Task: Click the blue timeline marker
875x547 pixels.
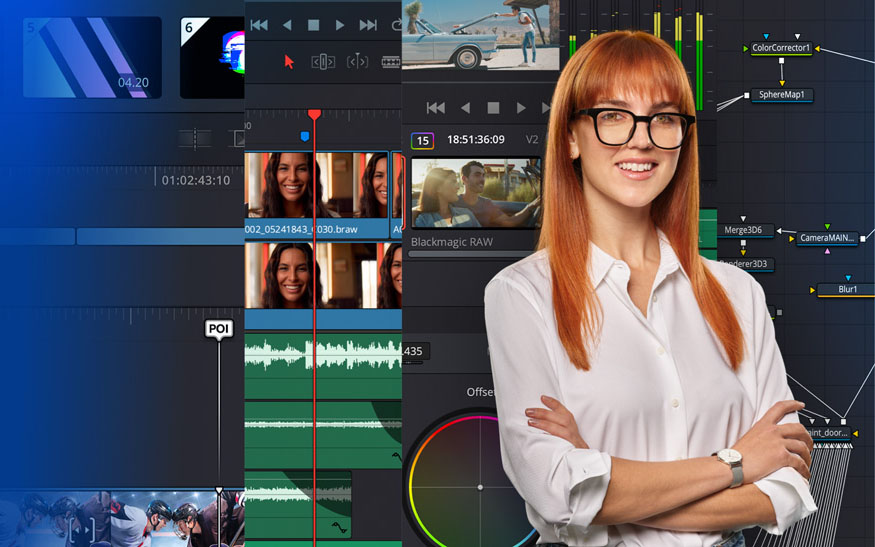Action: tap(305, 136)
